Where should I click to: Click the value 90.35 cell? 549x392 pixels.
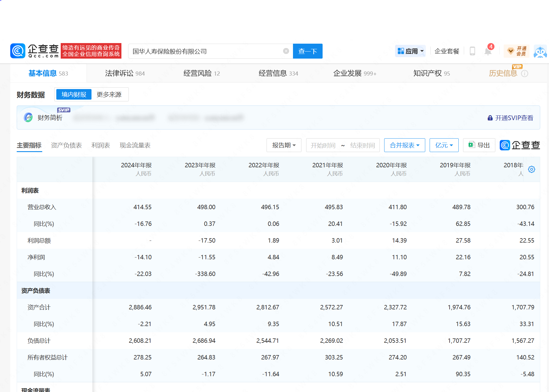pos(463,374)
